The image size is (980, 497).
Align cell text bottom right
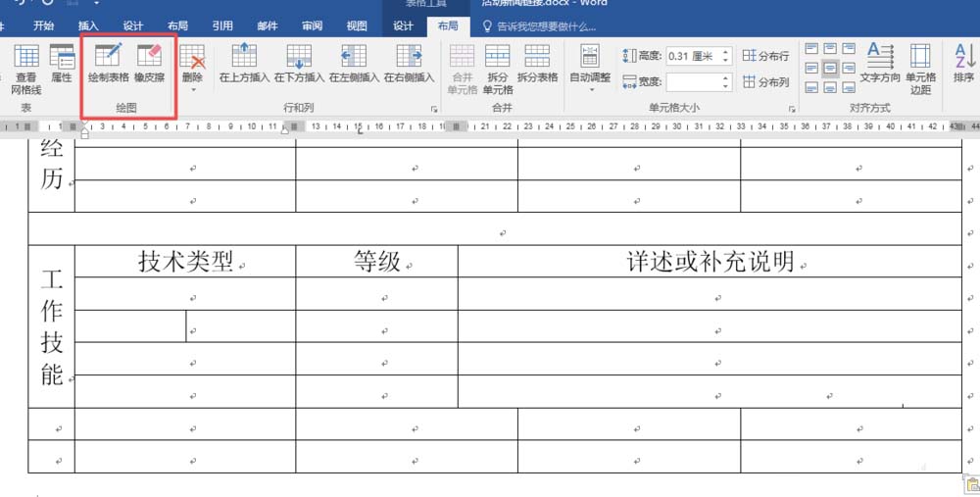tap(849, 87)
